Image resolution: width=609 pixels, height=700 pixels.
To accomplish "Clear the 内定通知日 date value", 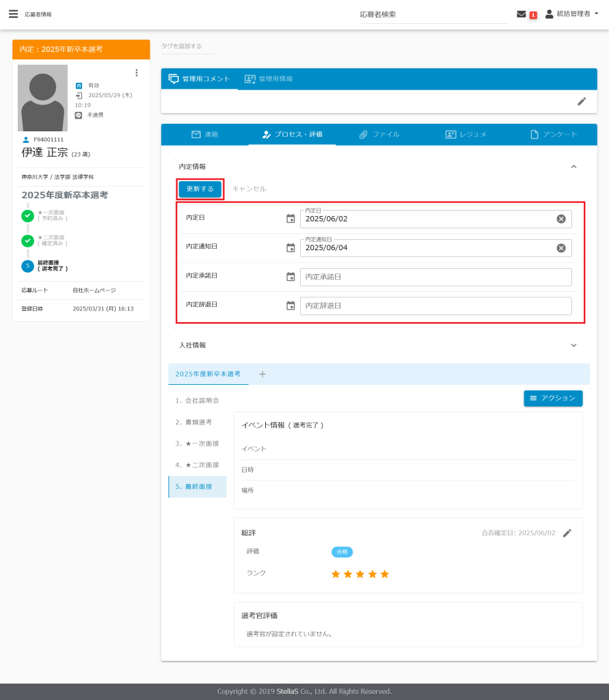I will point(560,248).
